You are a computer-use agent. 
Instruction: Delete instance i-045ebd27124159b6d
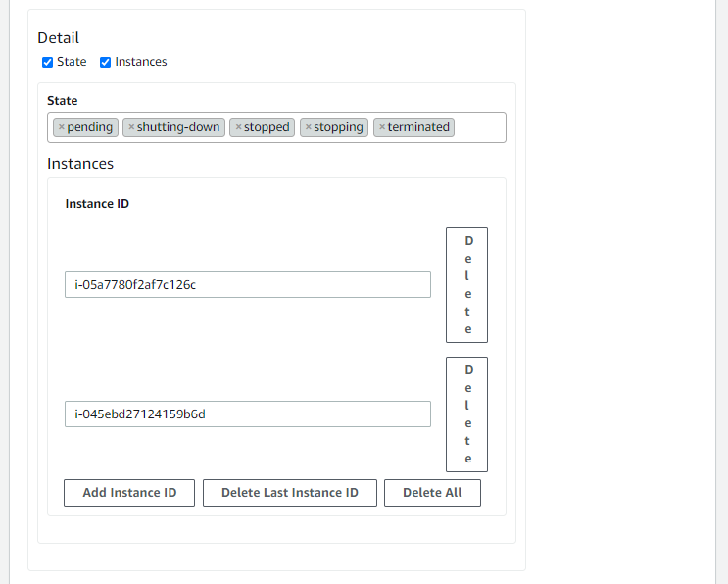pos(466,414)
